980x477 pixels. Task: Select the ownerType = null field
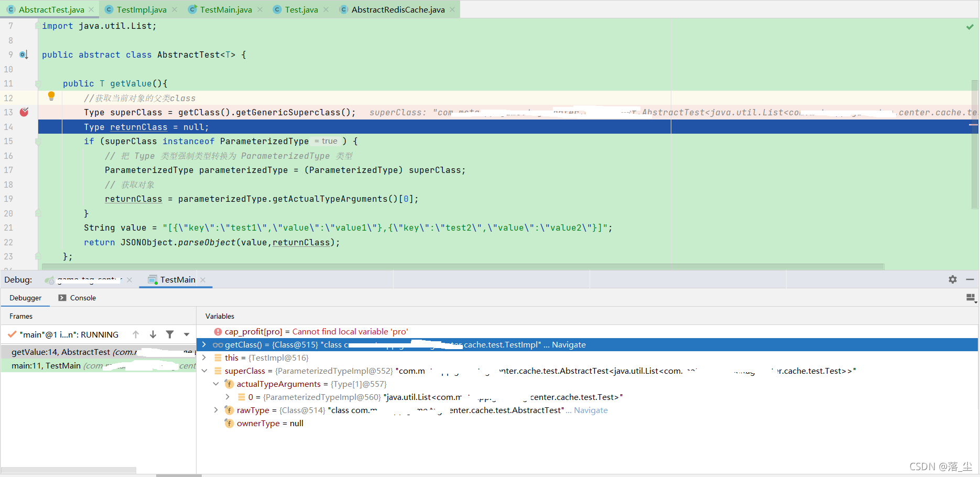(270, 423)
